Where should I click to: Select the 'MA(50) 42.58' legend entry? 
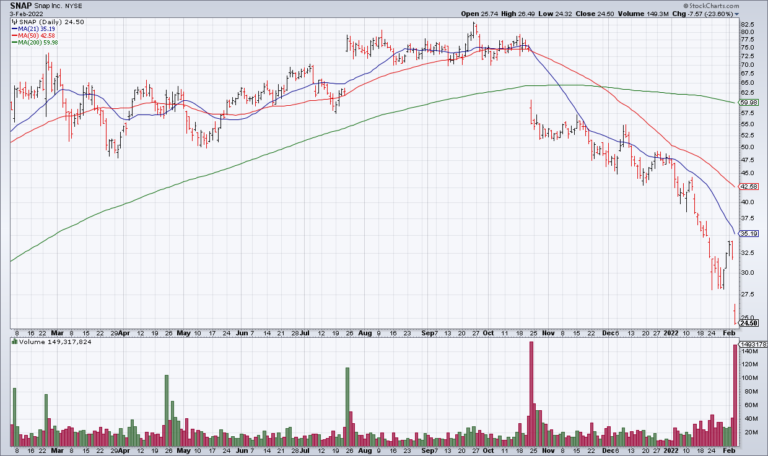36,36
